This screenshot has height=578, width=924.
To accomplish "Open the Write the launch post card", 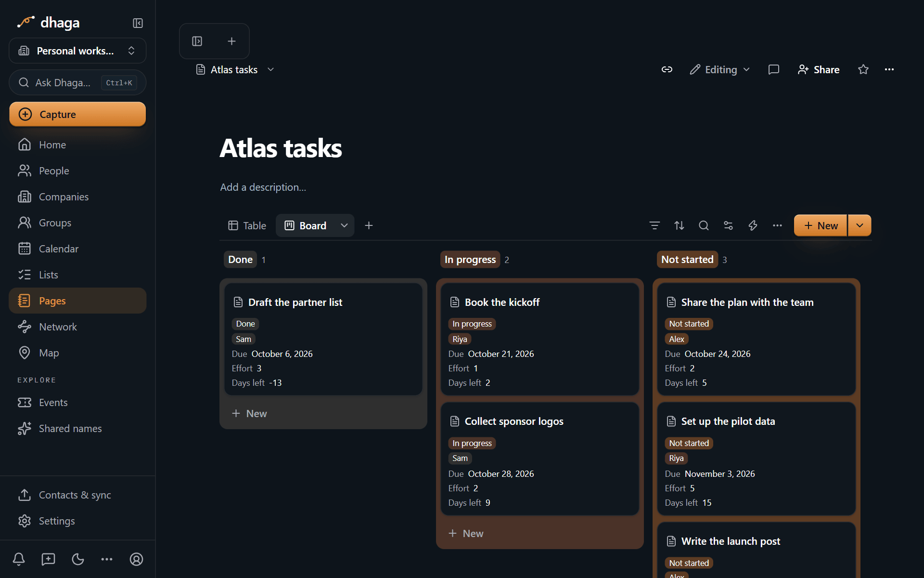I will [x=757, y=550].
